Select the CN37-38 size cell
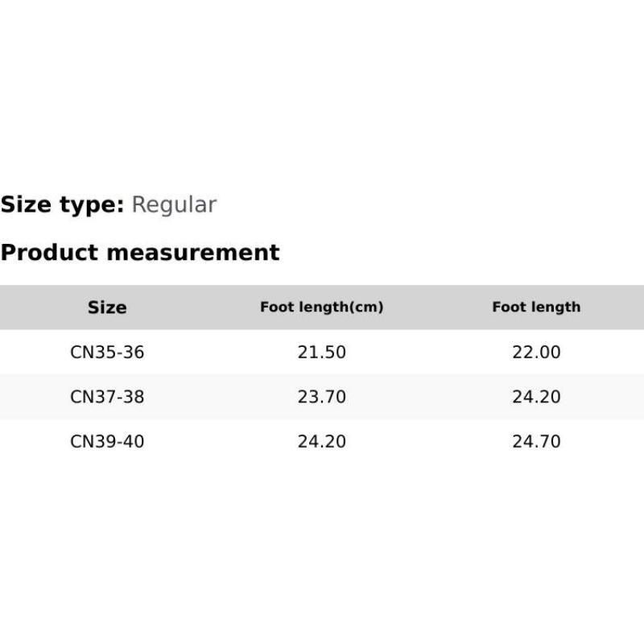This screenshot has height=644, width=644. pyautogui.click(x=107, y=397)
